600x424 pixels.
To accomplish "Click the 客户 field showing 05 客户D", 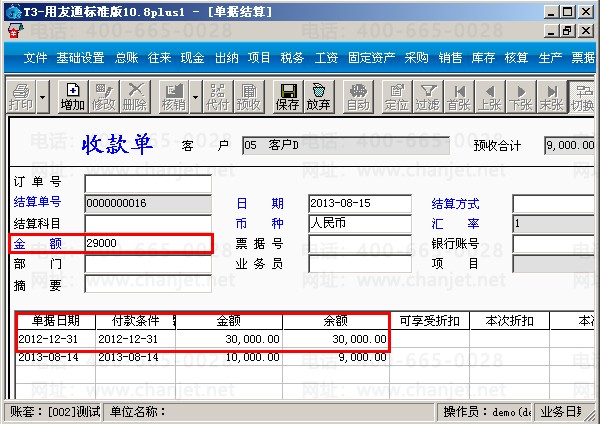I will point(346,145).
